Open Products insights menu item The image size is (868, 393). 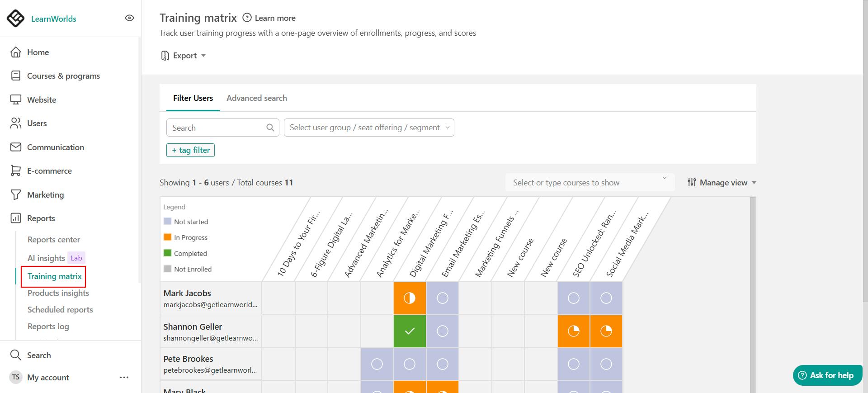(x=58, y=293)
